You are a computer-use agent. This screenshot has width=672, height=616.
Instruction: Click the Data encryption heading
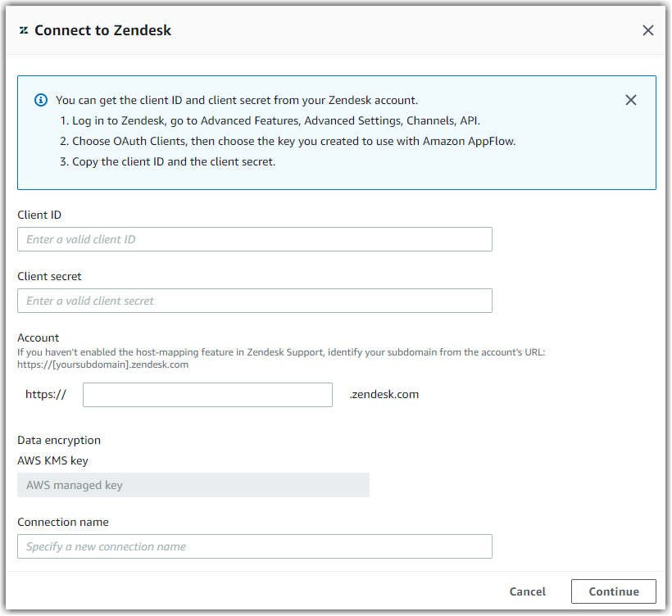tap(59, 440)
